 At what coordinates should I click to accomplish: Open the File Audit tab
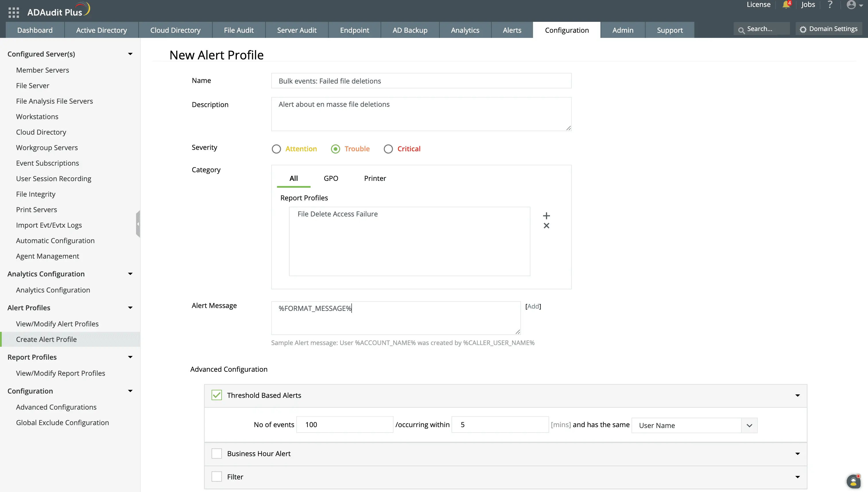pyautogui.click(x=239, y=30)
